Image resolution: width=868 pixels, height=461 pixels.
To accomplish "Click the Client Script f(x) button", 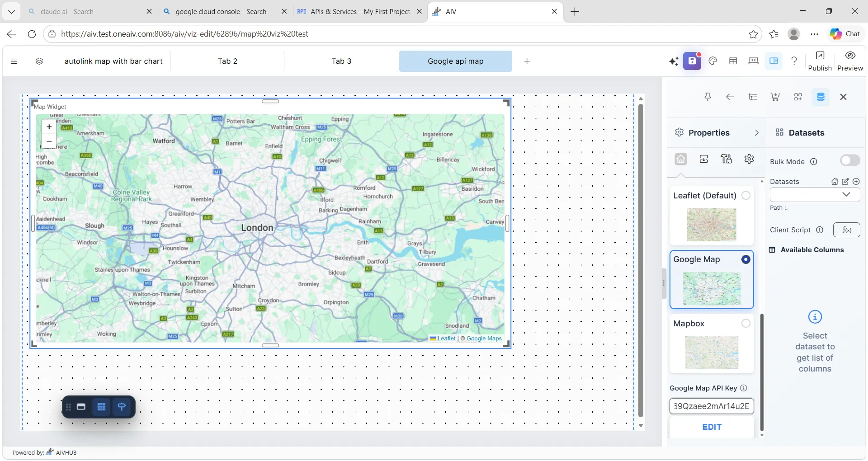I will 846,230.
